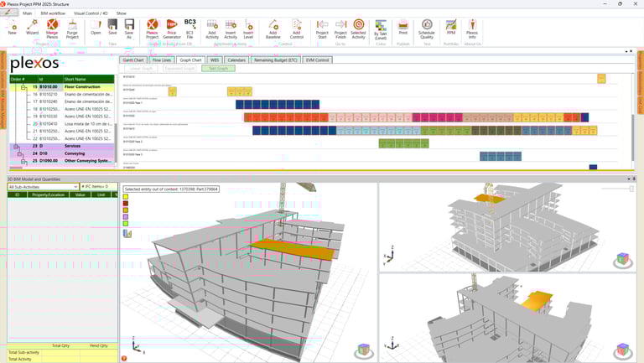
Task: Click the Merge Plexos icon
Action: (52, 29)
